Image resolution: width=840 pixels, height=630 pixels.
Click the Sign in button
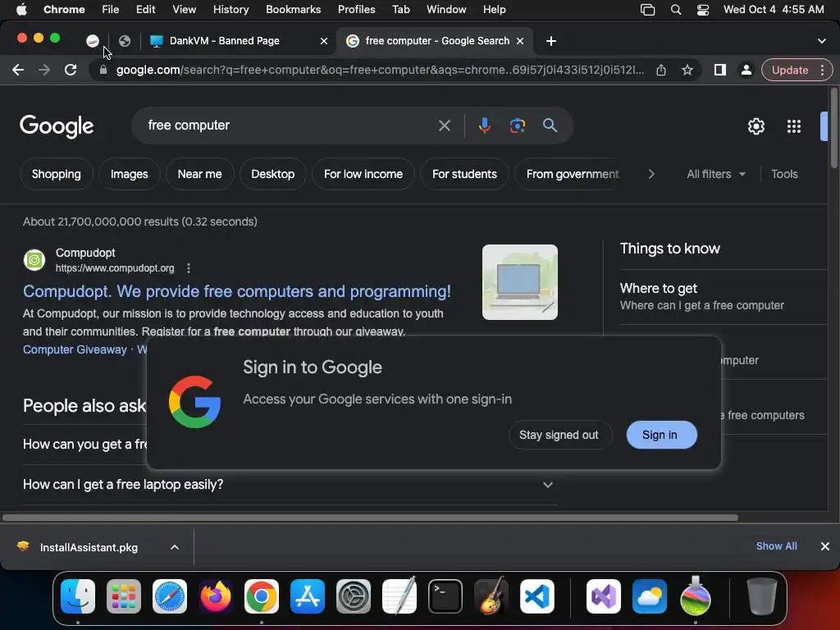tap(662, 435)
